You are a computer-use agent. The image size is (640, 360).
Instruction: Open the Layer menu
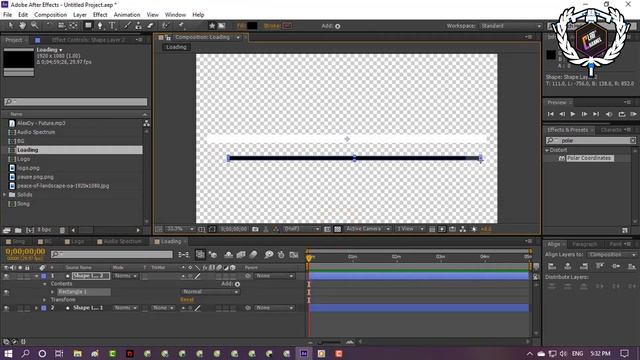(x=80, y=15)
